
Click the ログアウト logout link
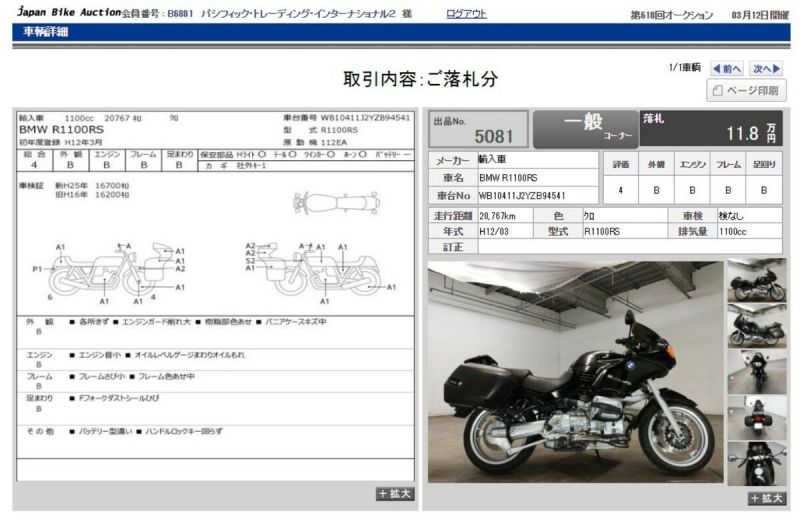(x=466, y=14)
